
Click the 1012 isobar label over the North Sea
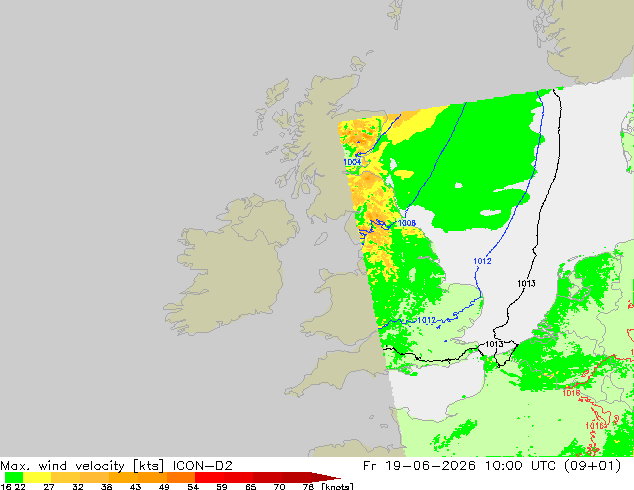482,261
